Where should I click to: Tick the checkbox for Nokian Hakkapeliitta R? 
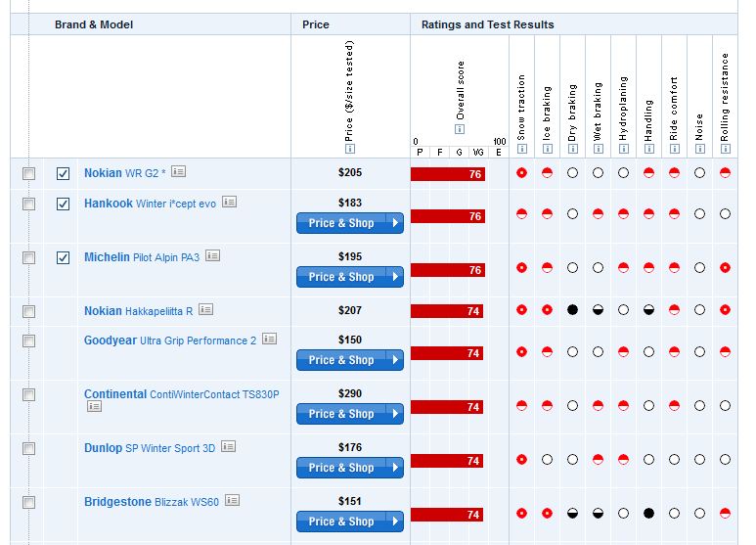(x=29, y=311)
